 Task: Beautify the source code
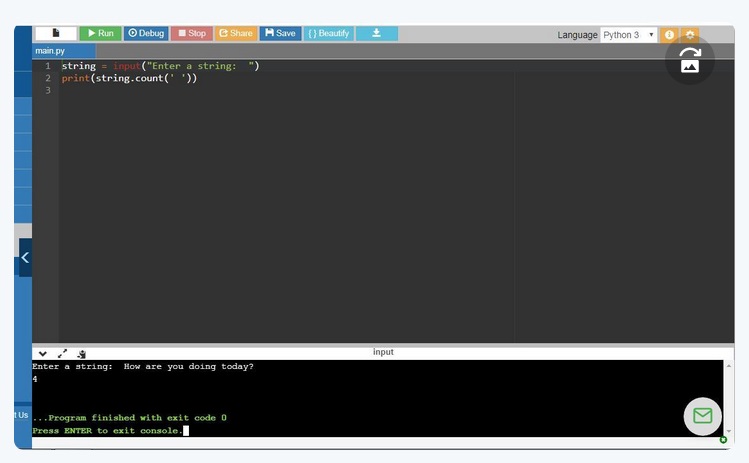[x=329, y=33]
